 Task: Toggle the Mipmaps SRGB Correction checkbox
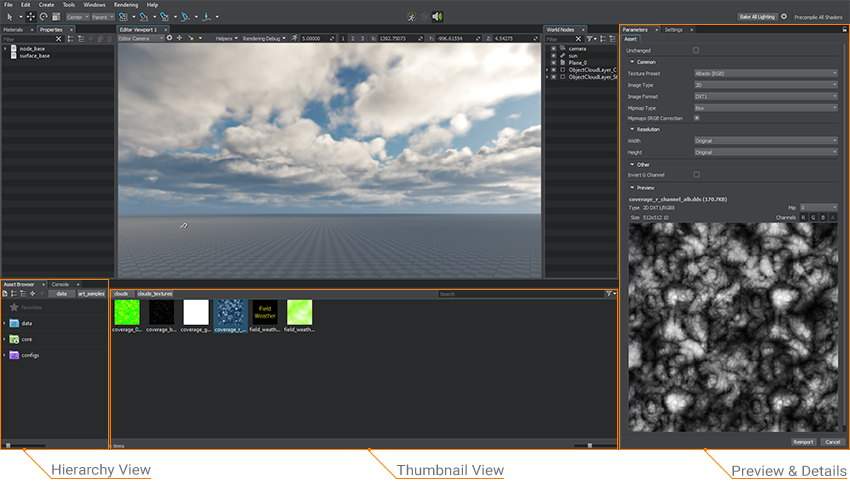pos(697,118)
